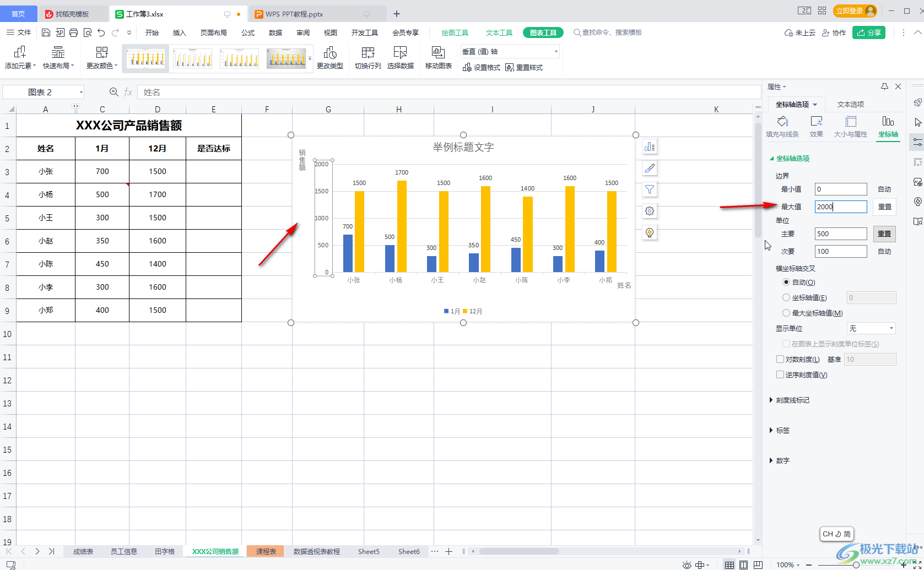Select Effects (效果) icon in panel

tap(817, 127)
